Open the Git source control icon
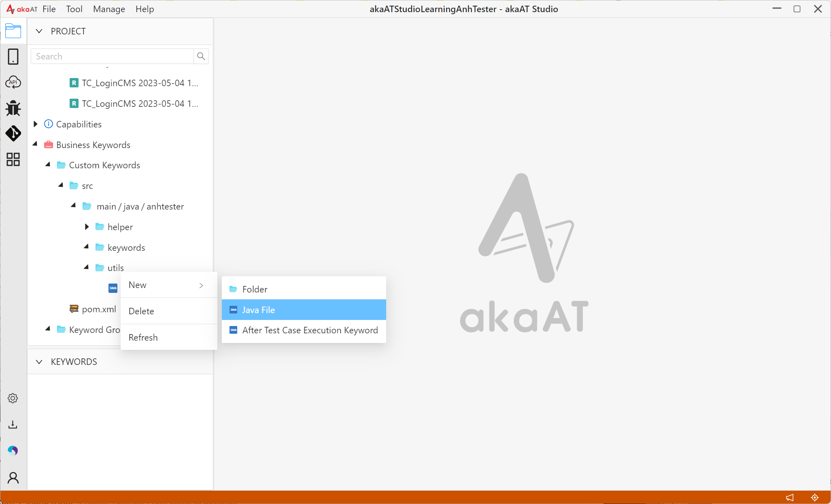This screenshot has height=504, width=831. (x=13, y=133)
